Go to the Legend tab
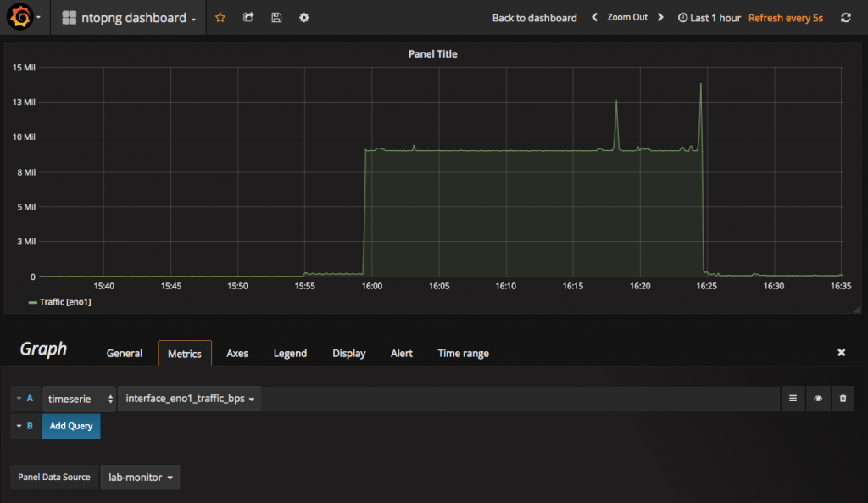 click(x=290, y=354)
